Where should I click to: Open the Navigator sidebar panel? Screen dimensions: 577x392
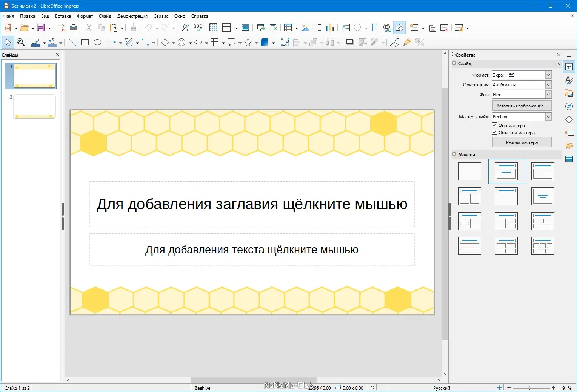coord(569,106)
